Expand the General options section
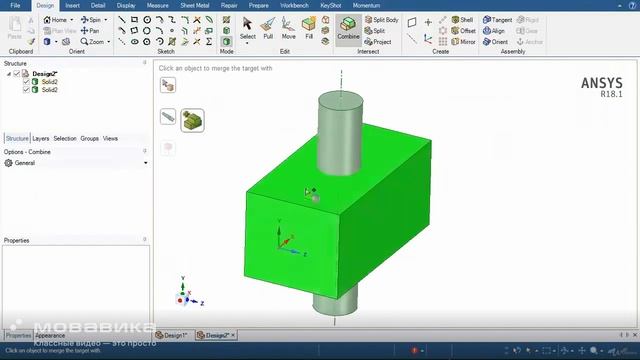Screen dimensions: 640x360 (x=146, y=163)
